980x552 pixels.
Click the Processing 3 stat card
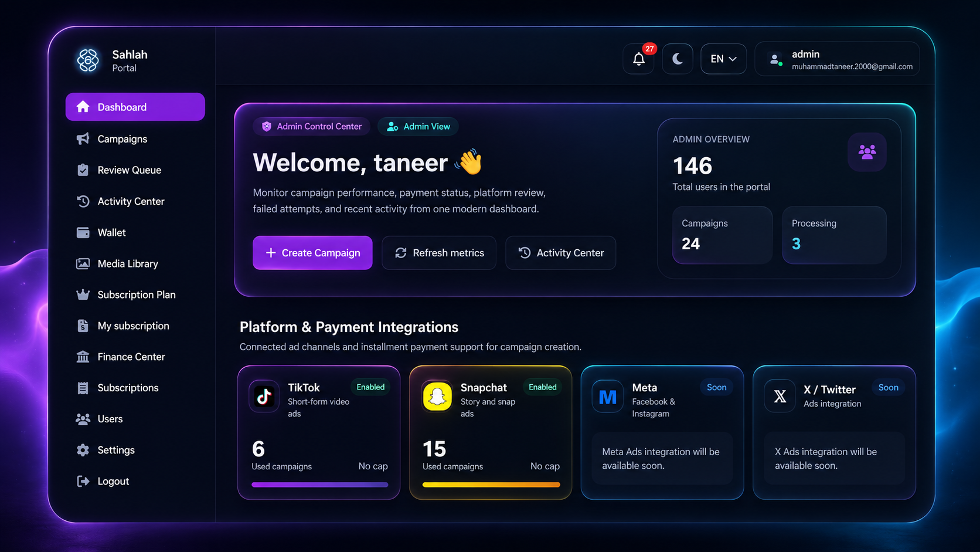834,235
